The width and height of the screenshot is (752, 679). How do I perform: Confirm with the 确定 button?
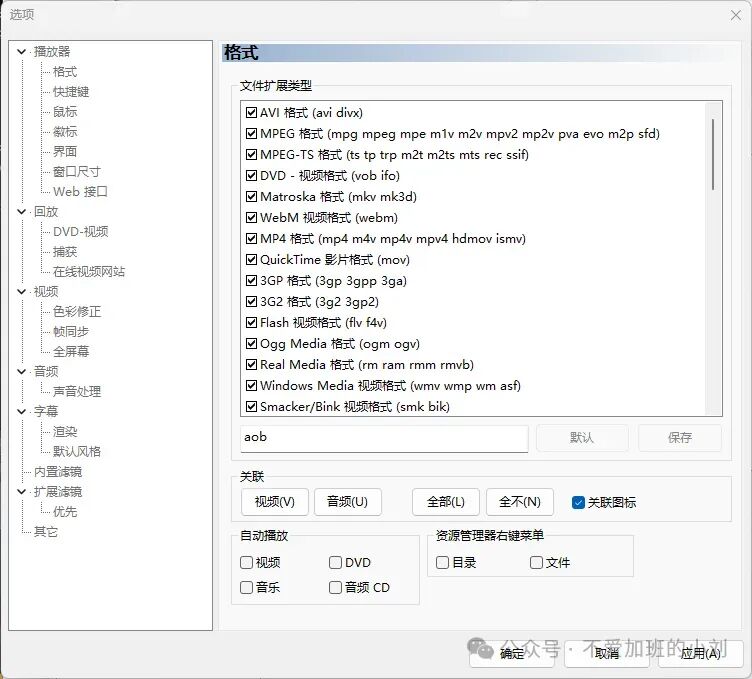(512, 653)
